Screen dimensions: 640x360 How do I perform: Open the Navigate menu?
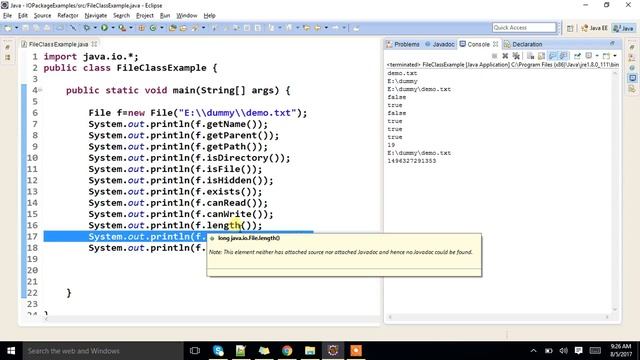pyautogui.click(x=96, y=16)
